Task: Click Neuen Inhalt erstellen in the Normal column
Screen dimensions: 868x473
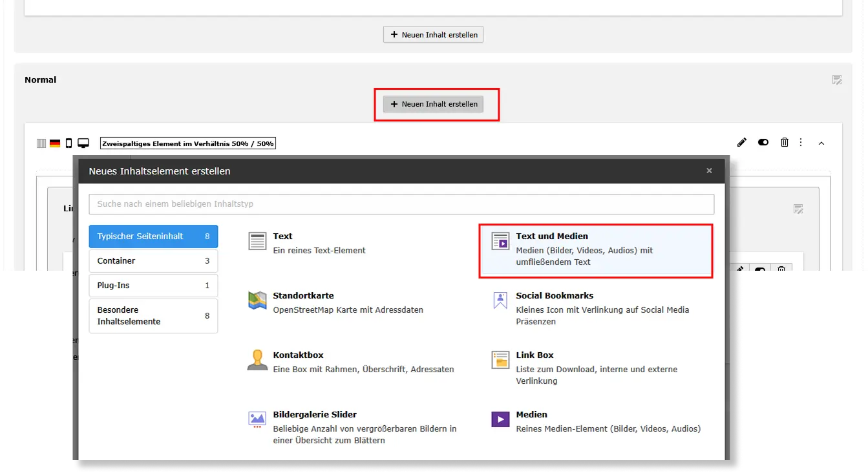Action: (434, 104)
